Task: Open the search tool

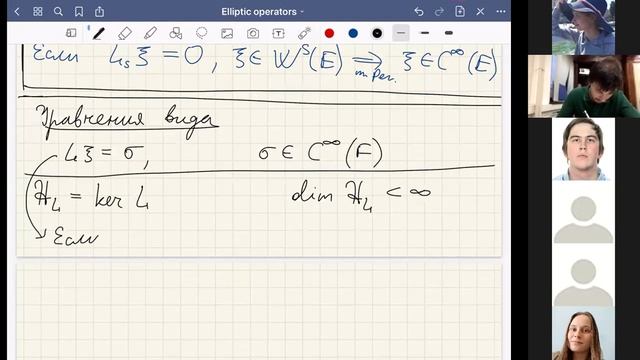Action: pos(58,11)
